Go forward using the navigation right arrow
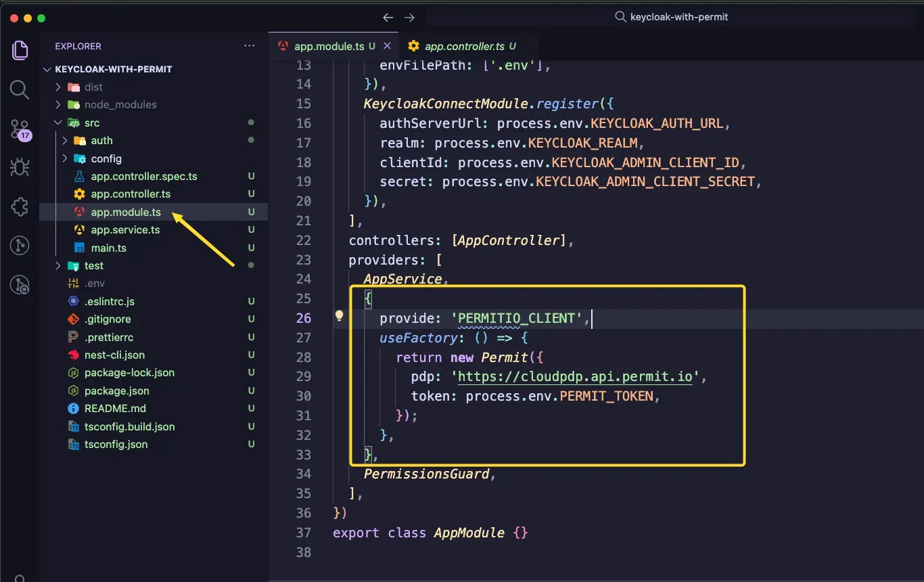924x582 pixels. [409, 18]
